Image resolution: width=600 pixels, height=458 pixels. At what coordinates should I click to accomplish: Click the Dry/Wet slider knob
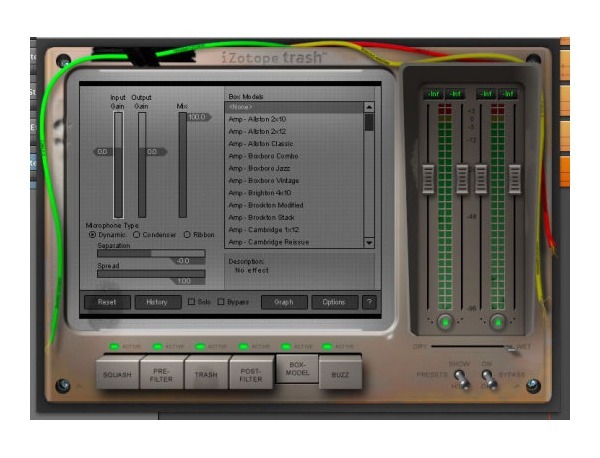pos(511,347)
